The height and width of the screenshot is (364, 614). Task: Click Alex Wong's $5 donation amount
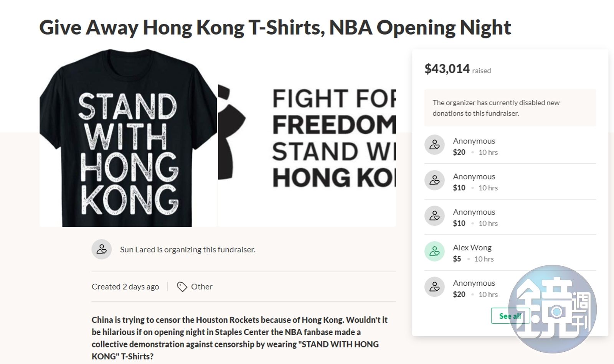click(x=457, y=259)
